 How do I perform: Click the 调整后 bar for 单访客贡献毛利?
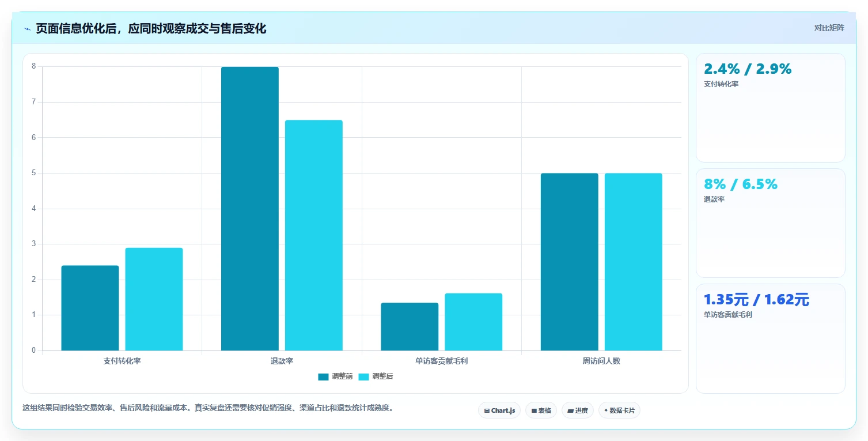point(473,322)
